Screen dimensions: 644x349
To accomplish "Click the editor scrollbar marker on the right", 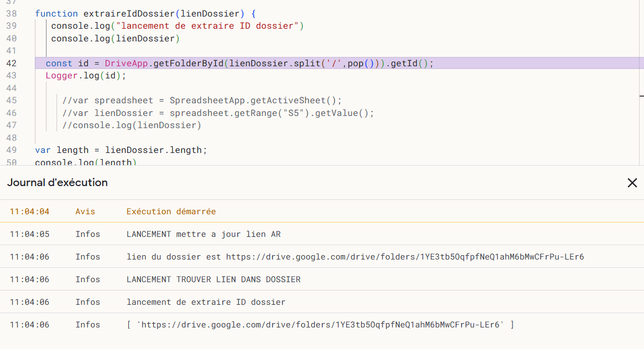I will tap(641, 95).
